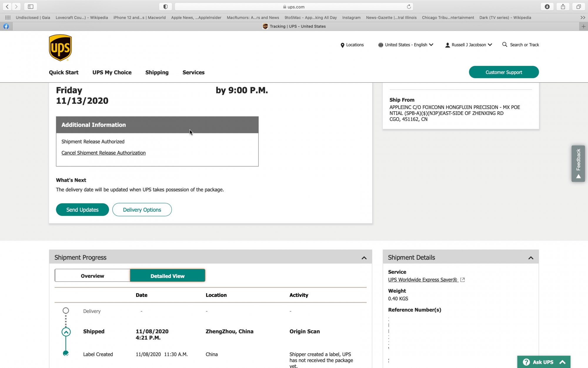This screenshot has width=588, height=368.
Task: Open the magnifier Search or Track
Action: pyautogui.click(x=521, y=45)
